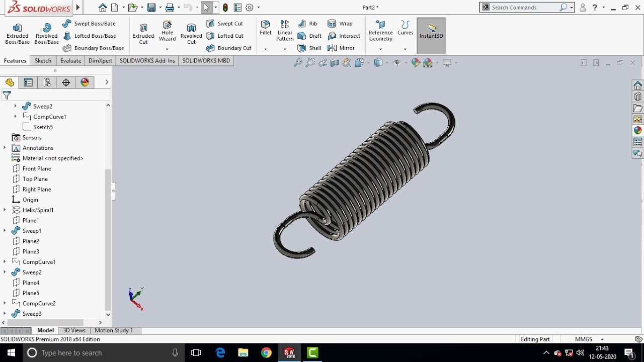This screenshot has height=362, width=644.
Task: Open DisplayManager panel tab
Action: (x=85, y=82)
